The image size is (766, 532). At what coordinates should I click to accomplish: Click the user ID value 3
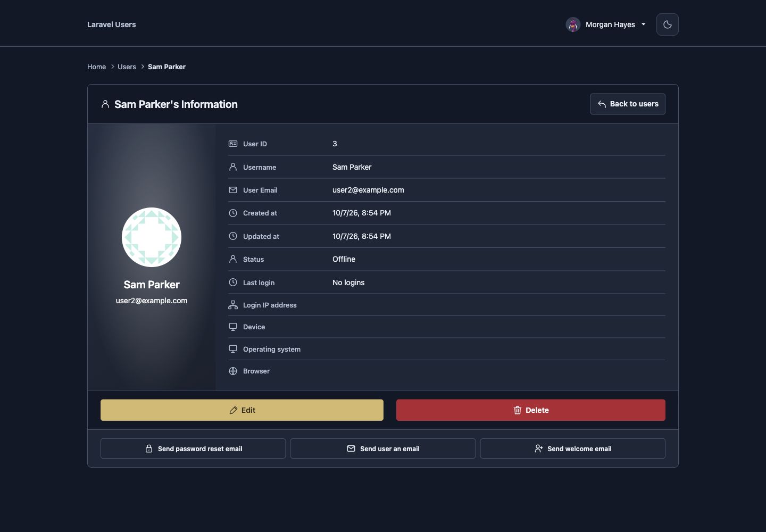tap(335, 144)
